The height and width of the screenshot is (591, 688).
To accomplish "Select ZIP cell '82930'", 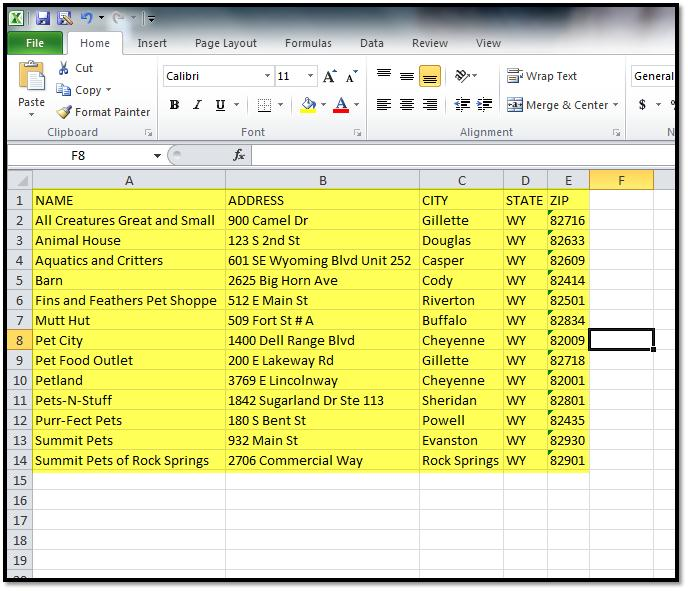I will 568,441.
